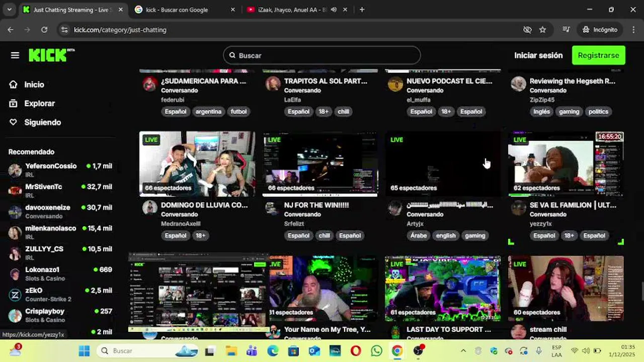The height and width of the screenshot is (362, 644).
Task: Open LAST DAY TO SUPPORT stream thumbnail
Action: (443, 289)
